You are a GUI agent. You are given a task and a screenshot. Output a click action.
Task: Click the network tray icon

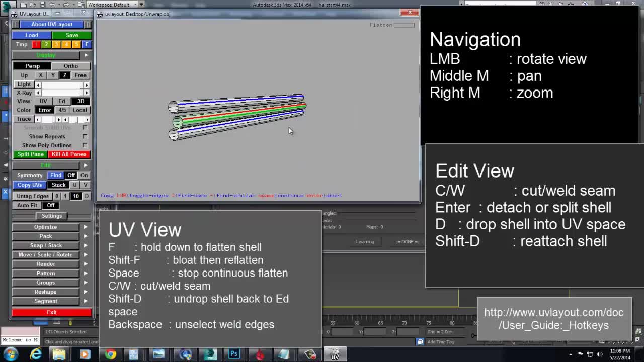[590, 354]
